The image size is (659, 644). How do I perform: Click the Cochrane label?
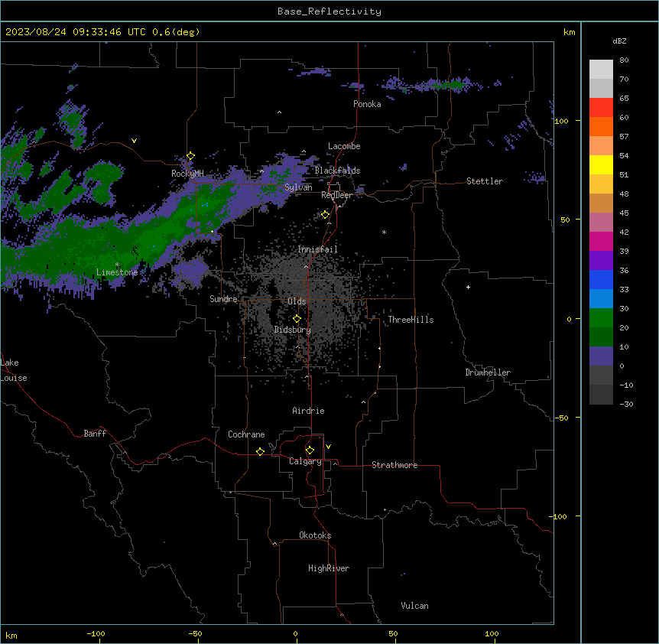pyautogui.click(x=246, y=434)
